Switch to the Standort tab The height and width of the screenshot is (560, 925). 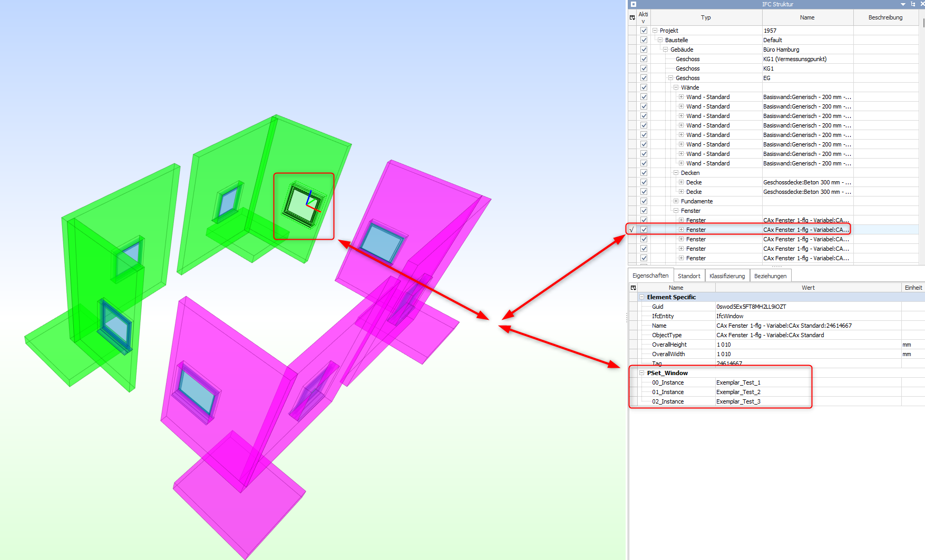(x=689, y=276)
